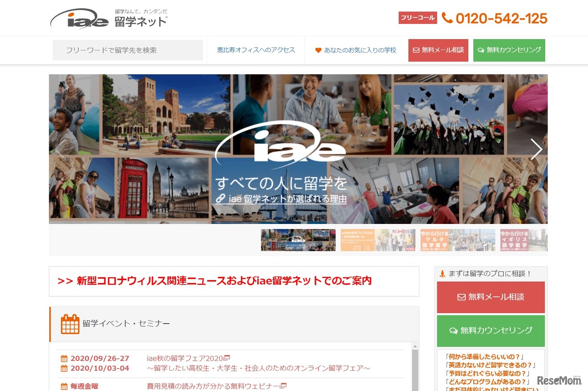Click the envelope icon on 無料メール相談 header button
The height and width of the screenshot is (391, 588).
click(416, 50)
